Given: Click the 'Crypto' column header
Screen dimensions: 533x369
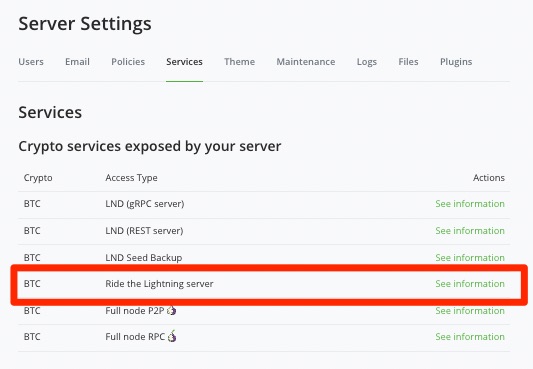Looking at the screenshot, I should 38,178.
